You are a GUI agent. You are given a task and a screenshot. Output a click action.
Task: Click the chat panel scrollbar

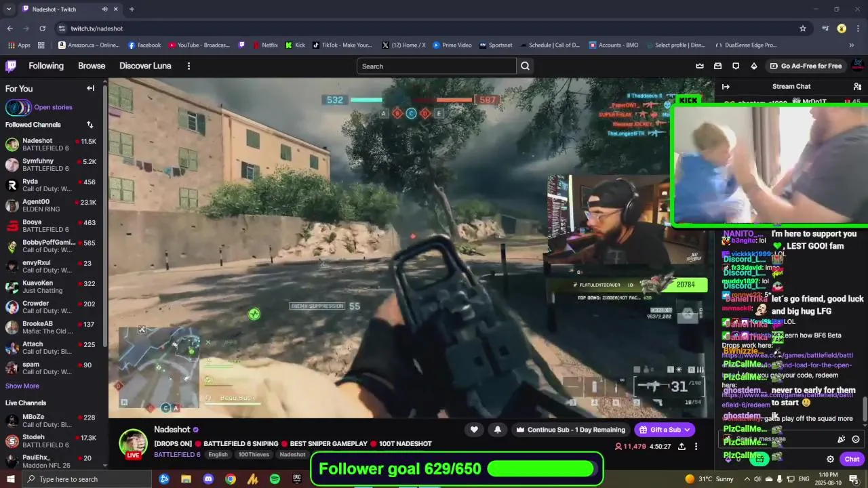(x=865, y=409)
